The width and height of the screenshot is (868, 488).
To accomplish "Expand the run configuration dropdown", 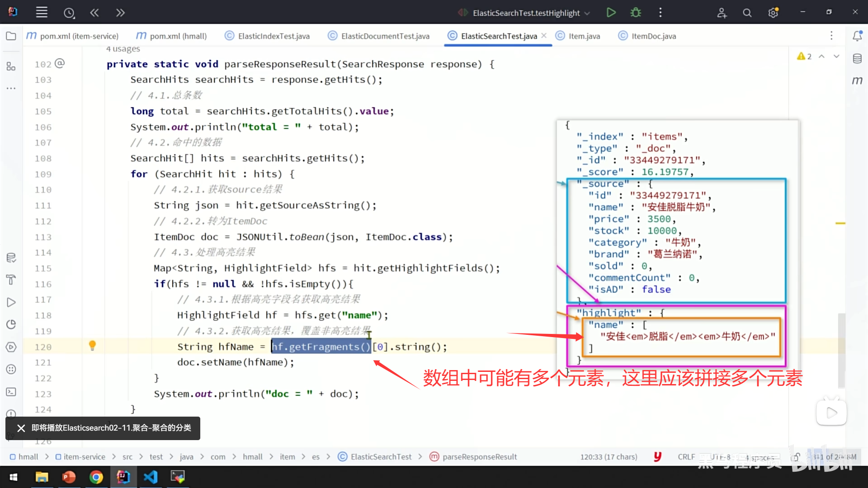I will click(587, 13).
